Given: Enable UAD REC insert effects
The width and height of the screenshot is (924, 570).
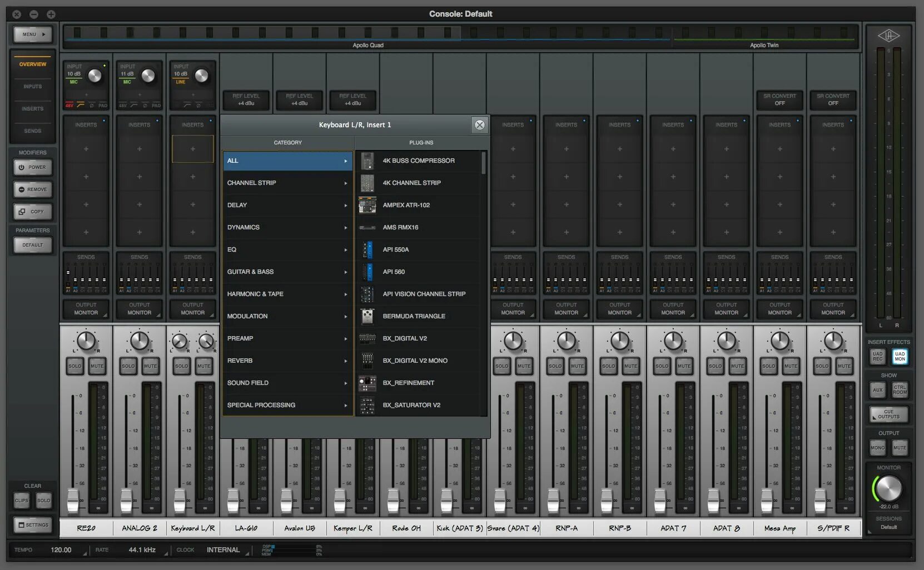Looking at the screenshot, I should [x=877, y=357].
